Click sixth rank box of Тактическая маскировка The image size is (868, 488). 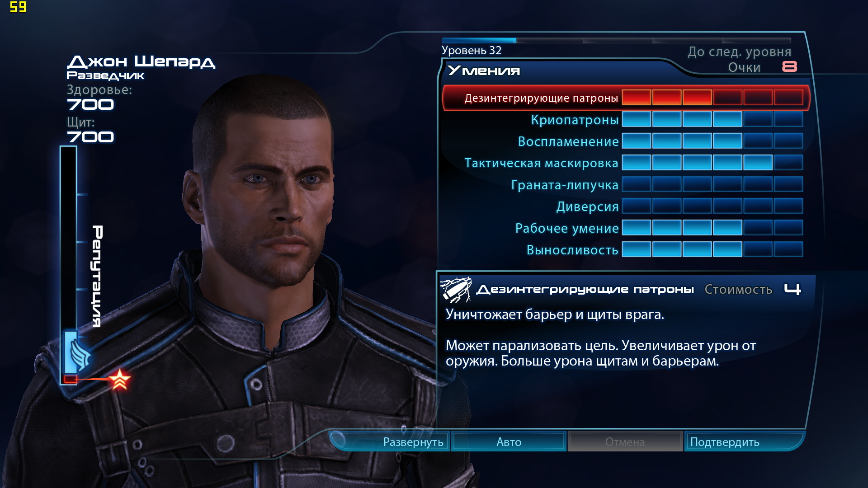click(788, 163)
